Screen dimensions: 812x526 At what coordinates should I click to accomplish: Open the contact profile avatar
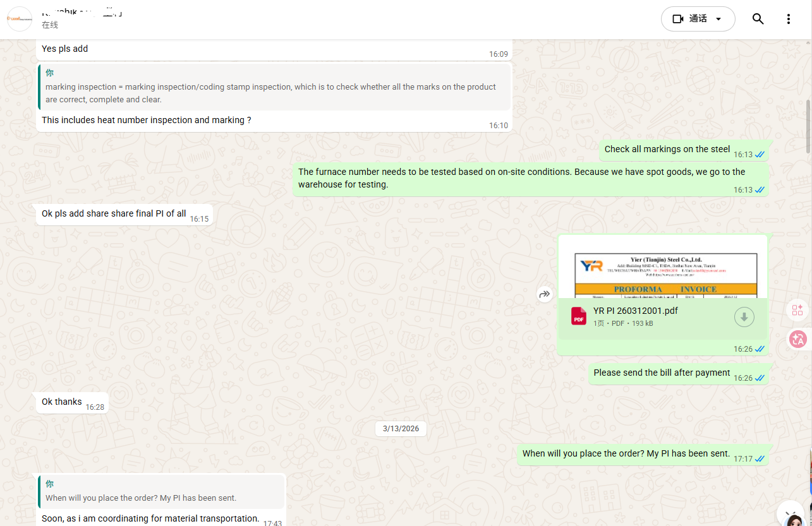(x=19, y=19)
